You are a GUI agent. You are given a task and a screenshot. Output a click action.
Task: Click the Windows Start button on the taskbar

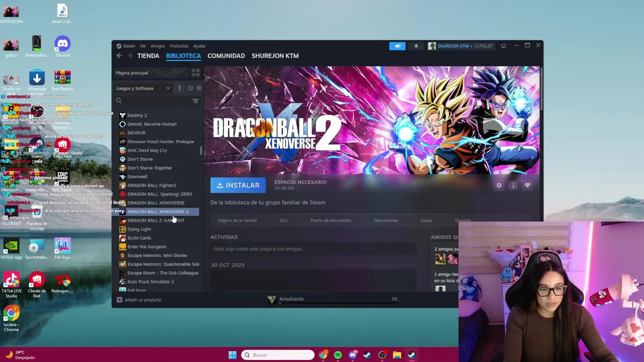[x=232, y=355]
